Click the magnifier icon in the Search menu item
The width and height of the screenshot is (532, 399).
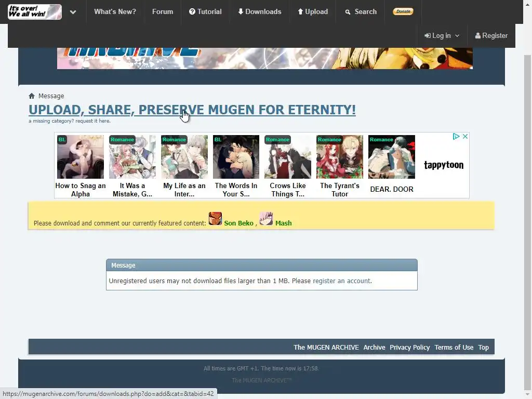(348, 12)
